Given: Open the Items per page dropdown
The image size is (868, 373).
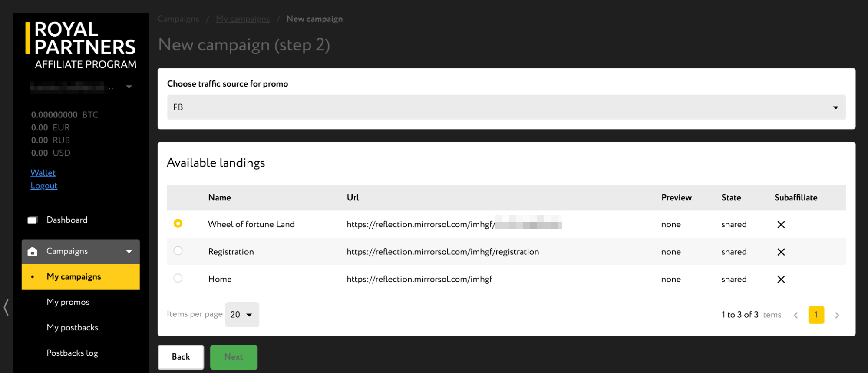Looking at the screenshot, I should 242,314.
